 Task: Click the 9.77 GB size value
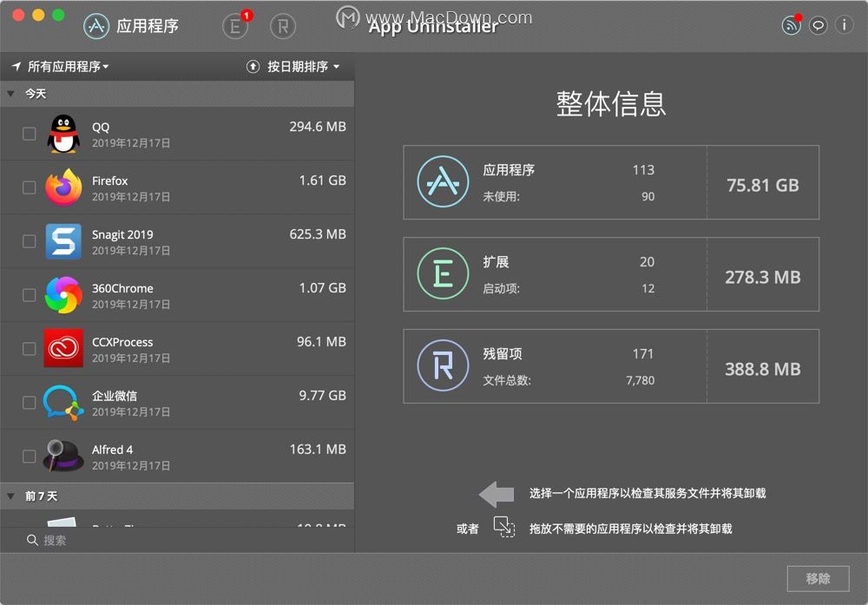coord(322,395)
